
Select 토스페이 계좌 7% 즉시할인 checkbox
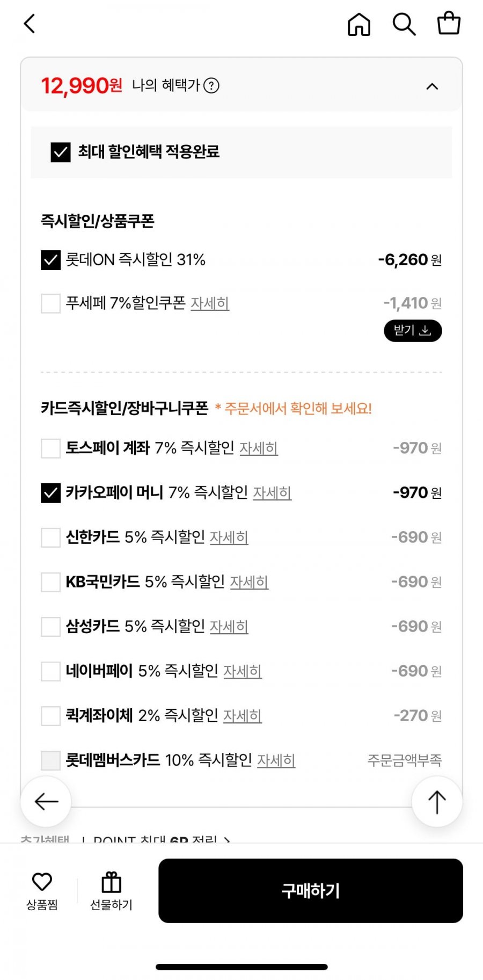tap(51, 448)
